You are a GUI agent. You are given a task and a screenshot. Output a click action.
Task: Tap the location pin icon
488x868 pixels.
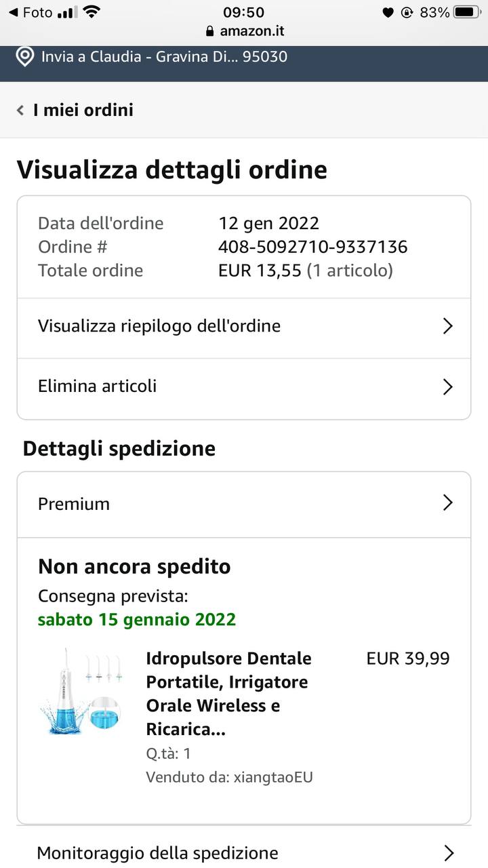25,56
